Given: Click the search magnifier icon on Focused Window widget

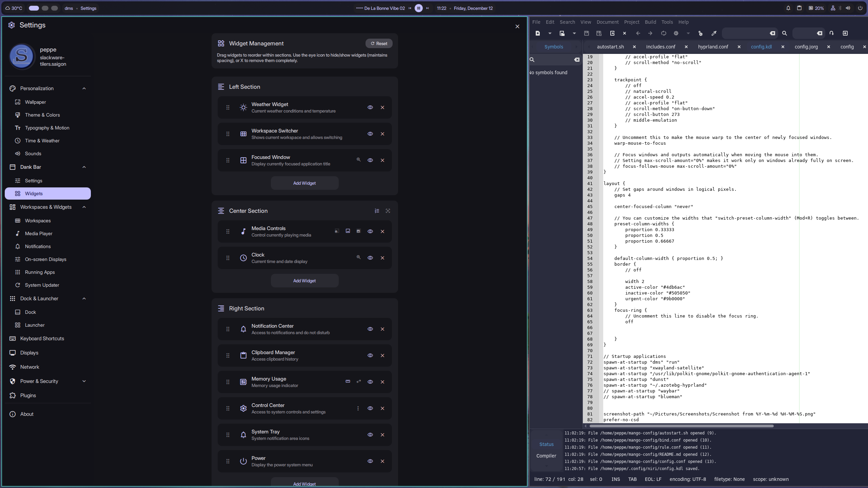Looking at the screenshot, I should 358,160.
